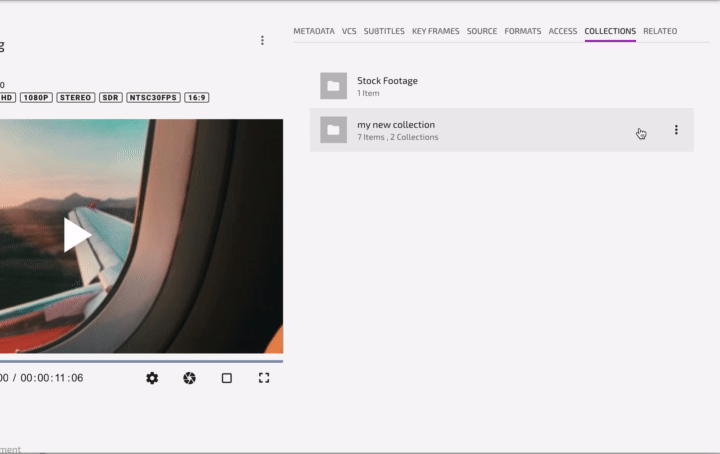Image resolution: width=720 pixels, height=454 pixels.
Task: Open asset options three-dot menu
Action: tap(262, 41)
